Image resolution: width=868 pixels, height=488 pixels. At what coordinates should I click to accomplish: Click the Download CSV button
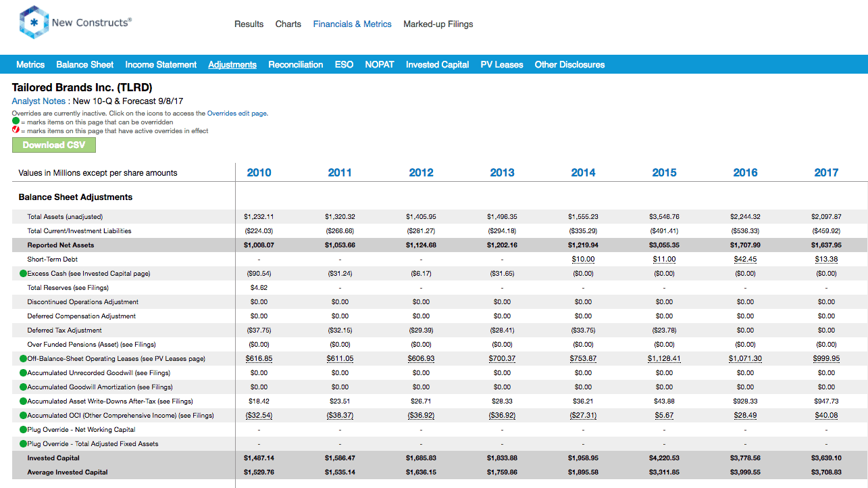click(54, 145)
